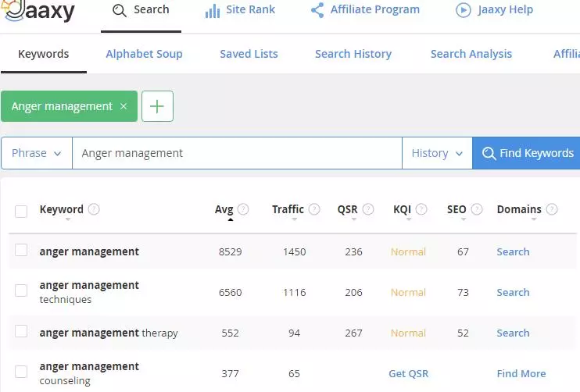Click the Site Rank bar chart icon

(213, 10)
